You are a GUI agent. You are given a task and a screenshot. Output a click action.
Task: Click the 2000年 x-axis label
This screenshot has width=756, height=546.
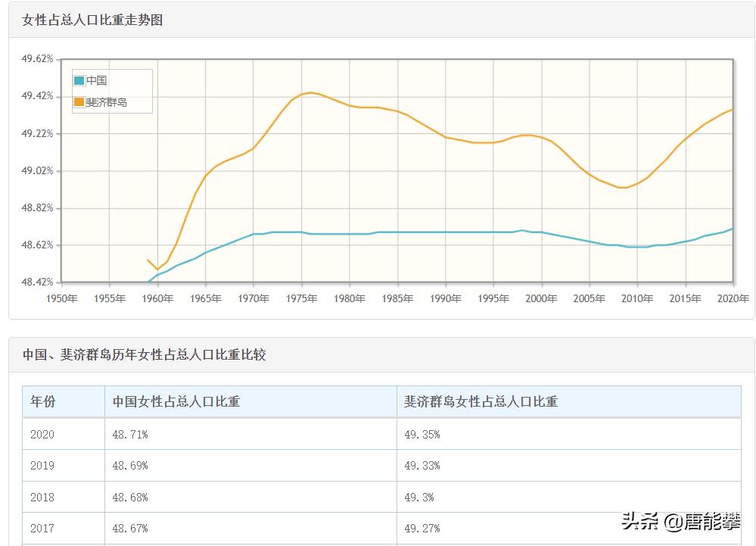coord(541,298)
